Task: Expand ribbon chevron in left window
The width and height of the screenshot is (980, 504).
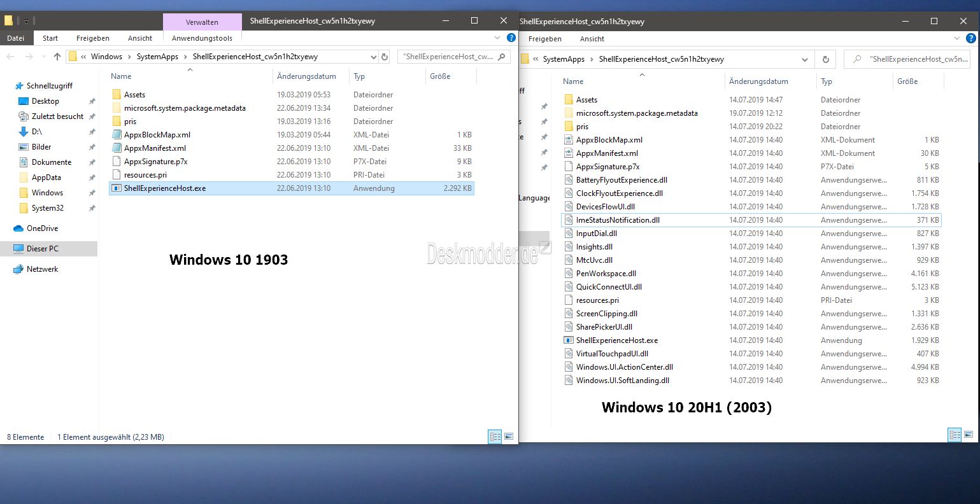Action: coord(498,38)
